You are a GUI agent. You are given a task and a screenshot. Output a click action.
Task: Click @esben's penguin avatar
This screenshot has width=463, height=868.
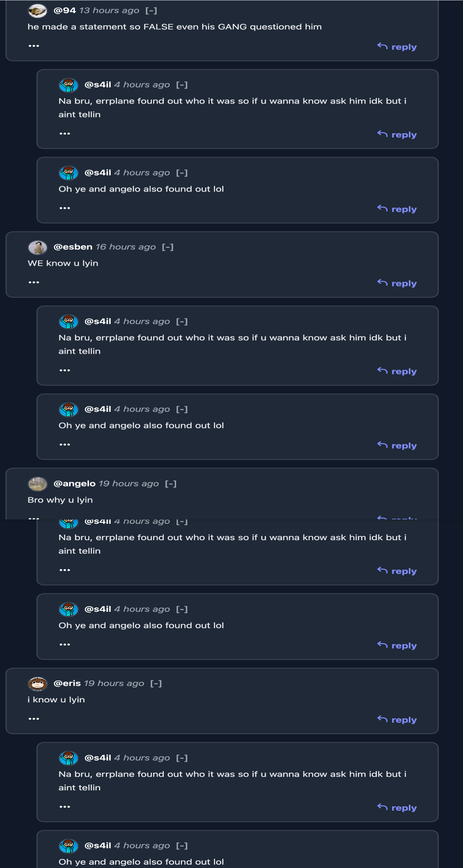(37, 247)
